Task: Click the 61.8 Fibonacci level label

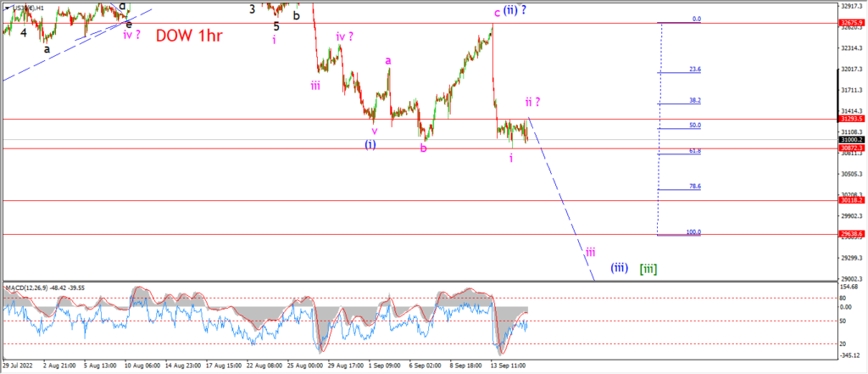Action: [x=695, y=151]
